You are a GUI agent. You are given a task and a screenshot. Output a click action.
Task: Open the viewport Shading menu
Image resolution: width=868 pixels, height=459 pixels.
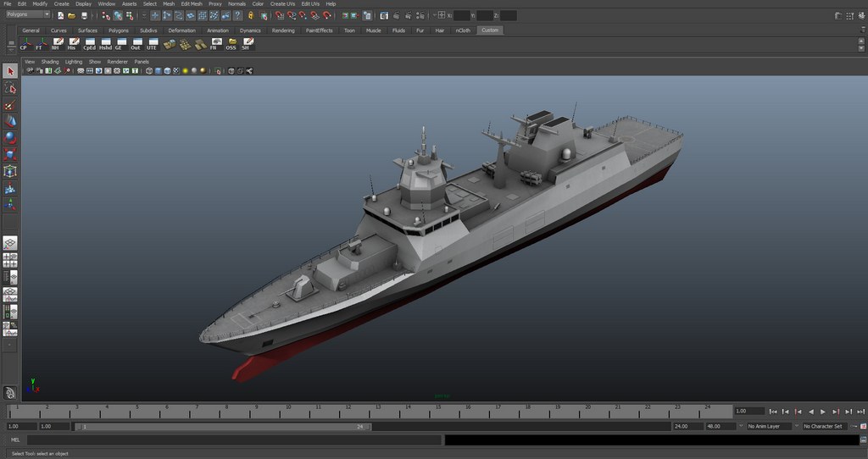pos(50,62)
